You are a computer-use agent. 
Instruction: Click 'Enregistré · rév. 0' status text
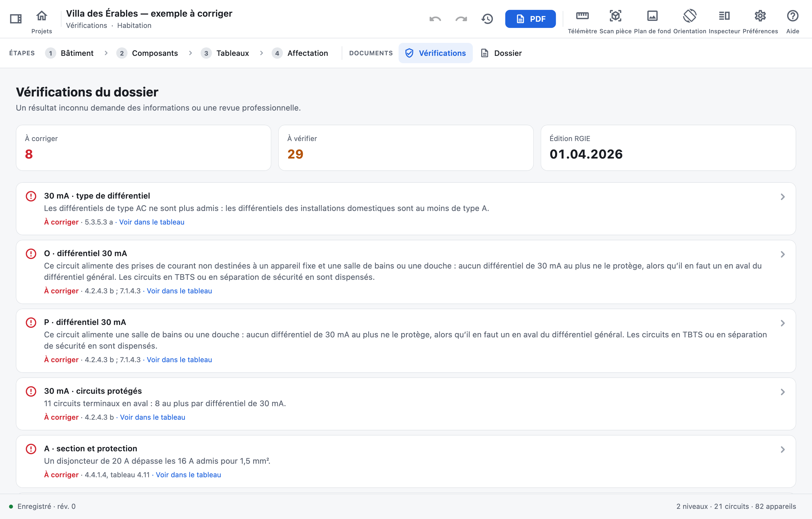click(x=47, y=506)
